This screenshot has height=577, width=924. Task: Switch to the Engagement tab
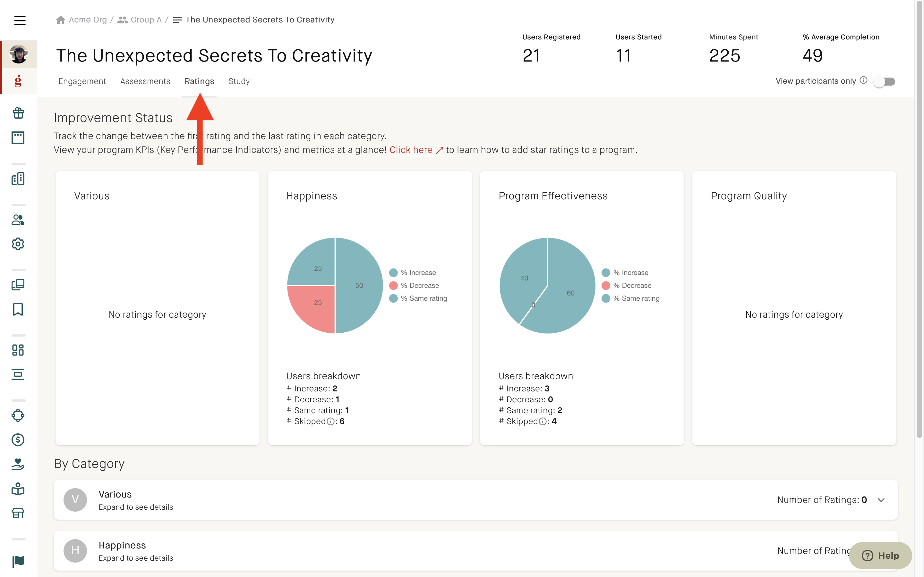coord(82,81)
